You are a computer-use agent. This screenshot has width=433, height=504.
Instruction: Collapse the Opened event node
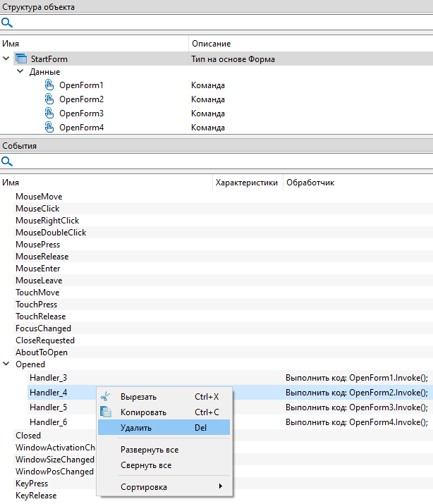pos(6,364)
